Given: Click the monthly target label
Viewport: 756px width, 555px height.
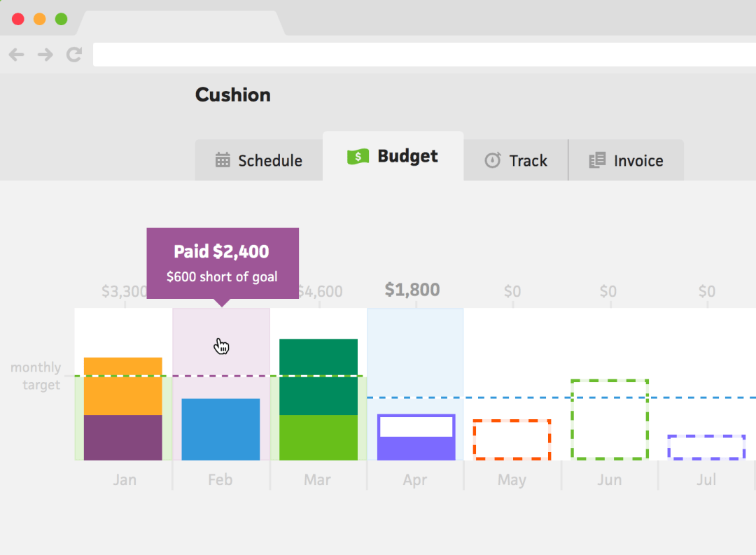Looking at the screenshot, I should [x=36, y=376].
